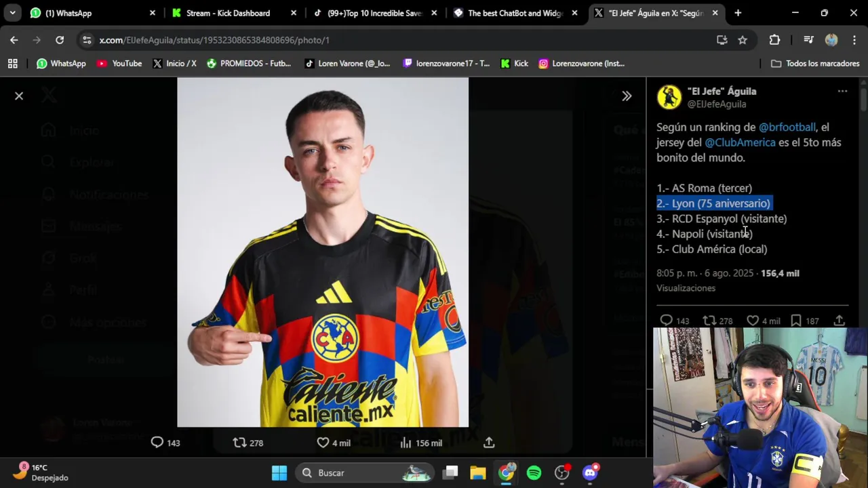
Task: Click the Club América jersey photo
Action: [x=323, y=252]
